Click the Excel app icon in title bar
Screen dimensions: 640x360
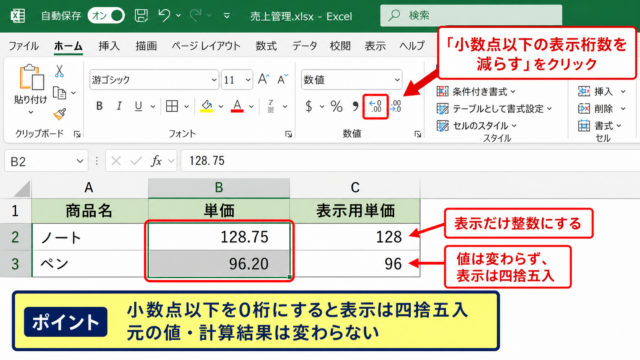(x=17, y=16)
